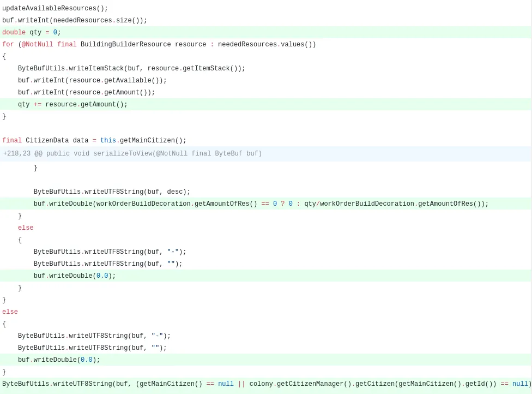Click the 'ByteBufUtils.writeUTF8String(buf, desc);' line
Viewport: 532px width, 394px height.
pyautogui.click(x=112, y=192)
